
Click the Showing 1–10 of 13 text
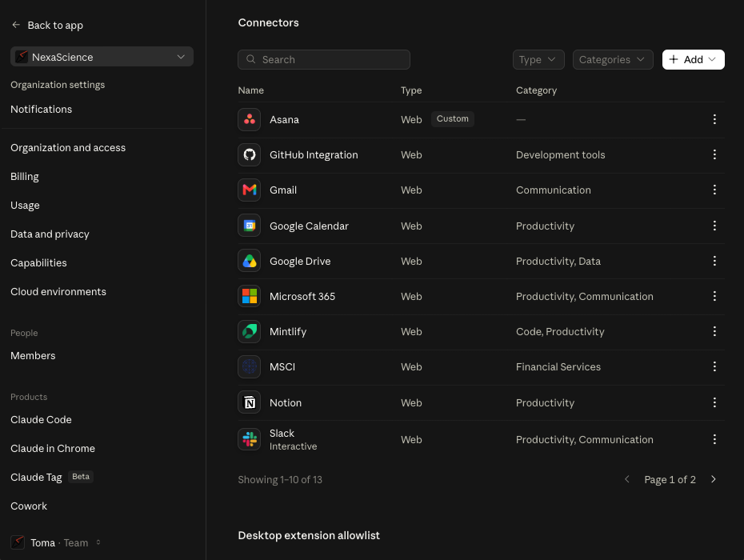280,479
